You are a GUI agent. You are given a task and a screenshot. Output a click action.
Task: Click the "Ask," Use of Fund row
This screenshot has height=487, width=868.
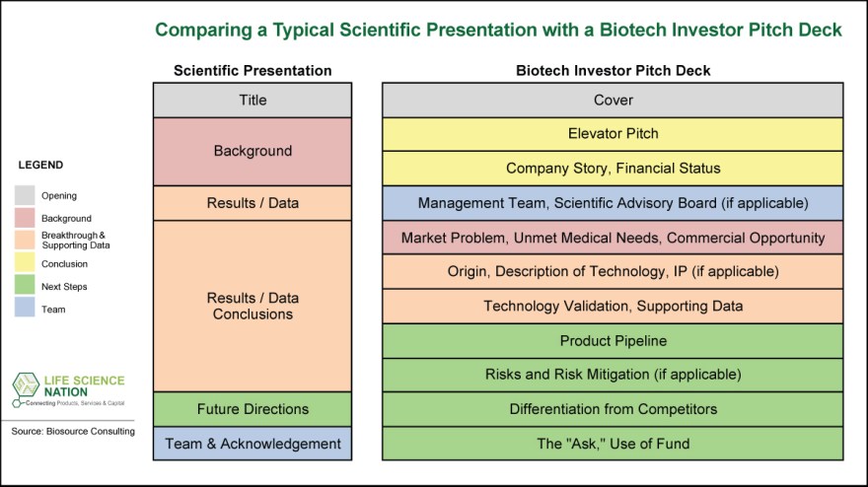tap(613, 444)
